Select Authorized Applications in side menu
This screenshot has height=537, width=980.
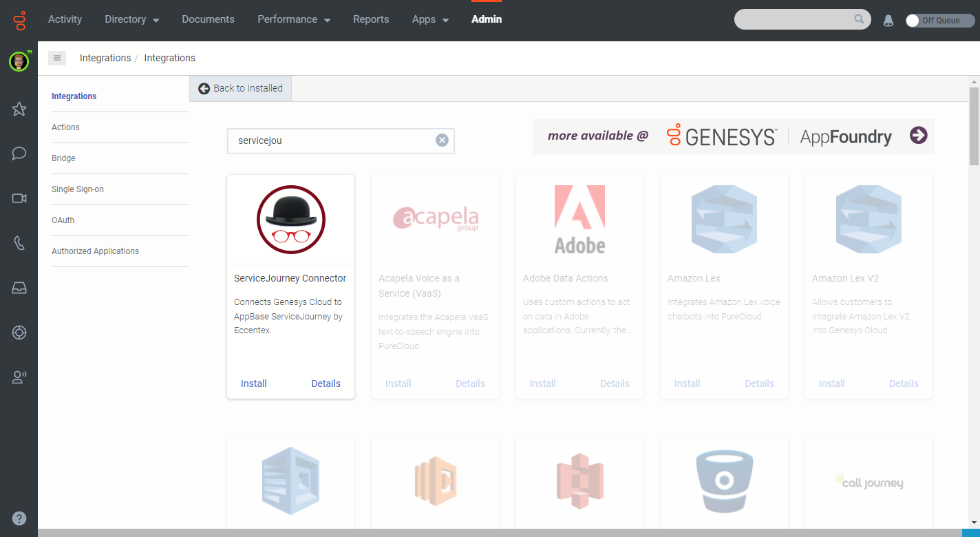[x=95, y=251]
